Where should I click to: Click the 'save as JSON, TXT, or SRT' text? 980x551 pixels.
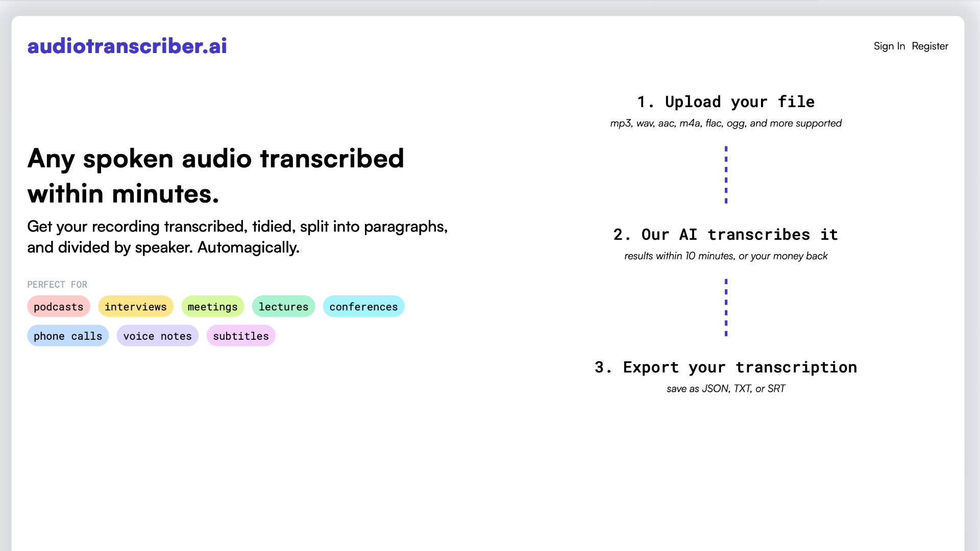coord(726,388)
